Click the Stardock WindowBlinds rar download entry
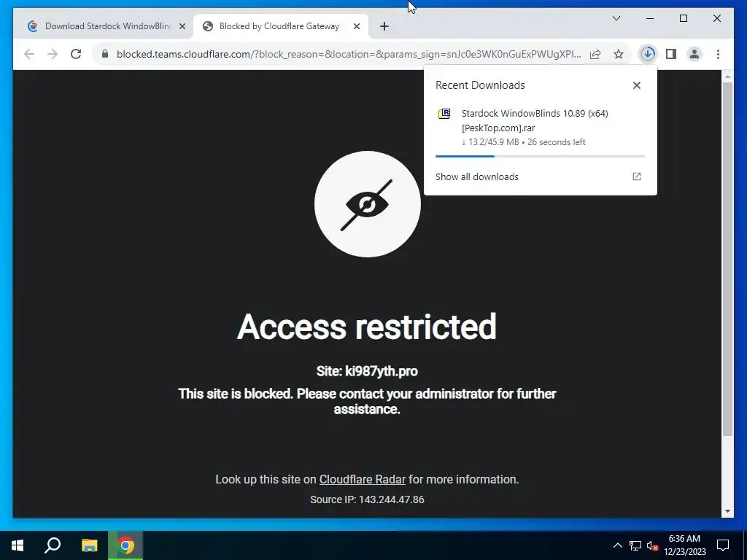747x560 pixels. (x=539, y=127)
